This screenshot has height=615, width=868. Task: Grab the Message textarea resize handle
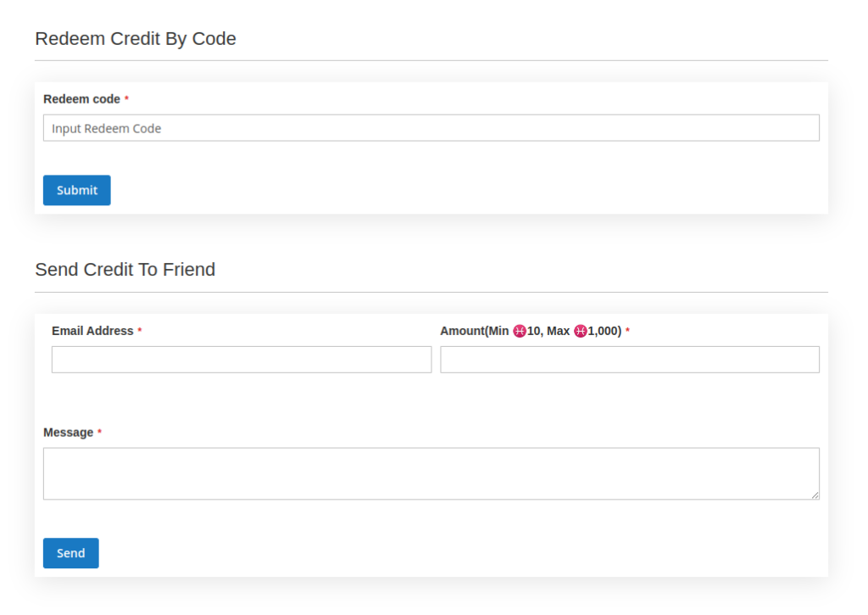click(x=815, y=495)
